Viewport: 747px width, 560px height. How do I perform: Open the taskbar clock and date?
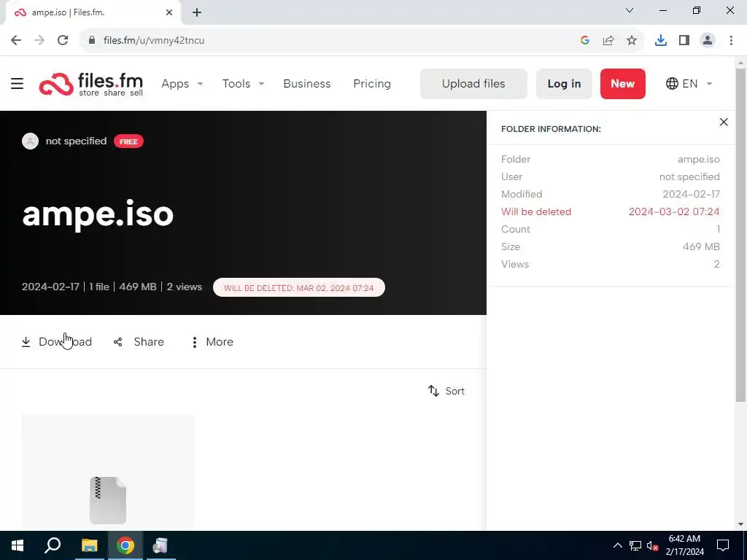(x=684, y=545)
